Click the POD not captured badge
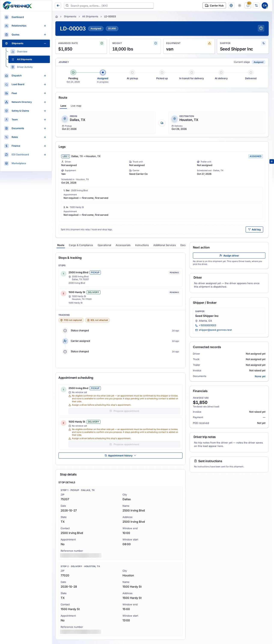This screenshot has width=274, height=644. [x=71, y=320]
